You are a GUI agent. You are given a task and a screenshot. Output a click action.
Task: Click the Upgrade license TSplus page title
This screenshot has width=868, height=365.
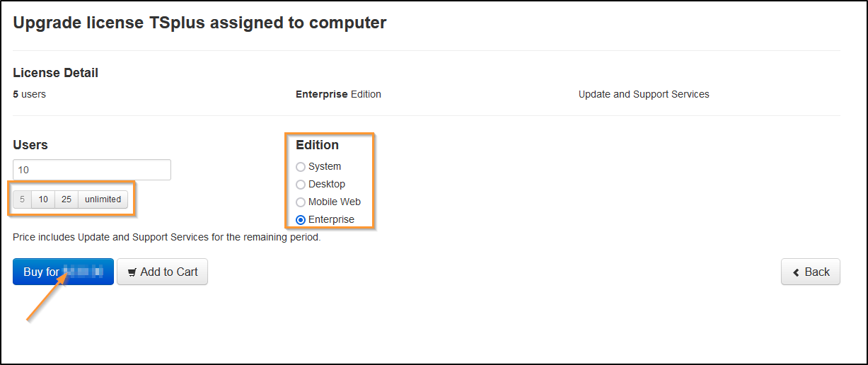coord(199,23)
